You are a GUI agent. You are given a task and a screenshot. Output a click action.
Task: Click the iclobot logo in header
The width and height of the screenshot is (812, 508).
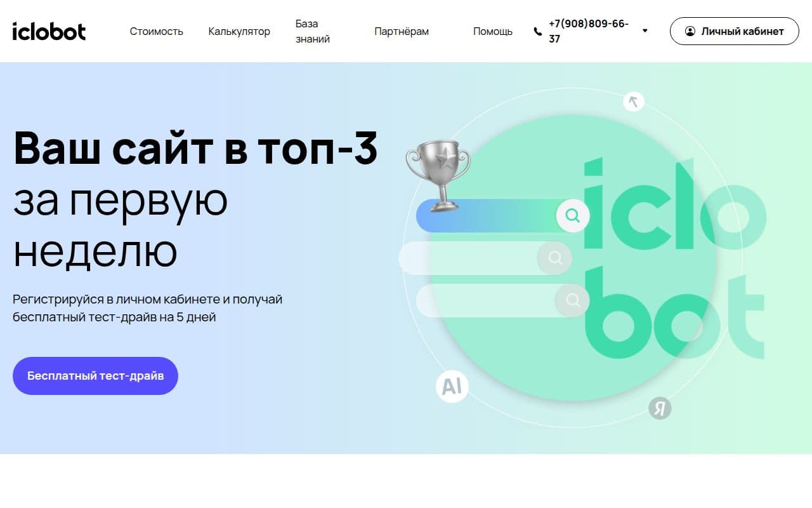click(x=49, y=31)
